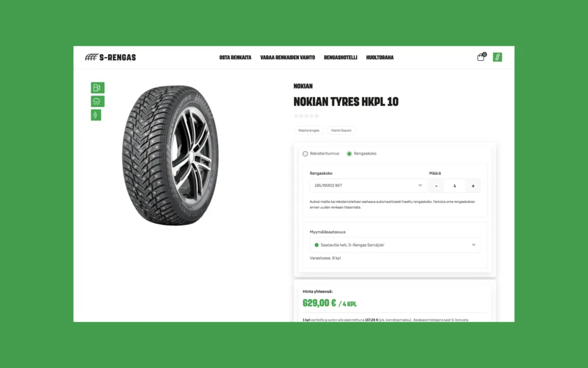The width and height of the screenshot is (588, 368).
Task: Open the Osta renkaita menu
Action: [235, 57]
